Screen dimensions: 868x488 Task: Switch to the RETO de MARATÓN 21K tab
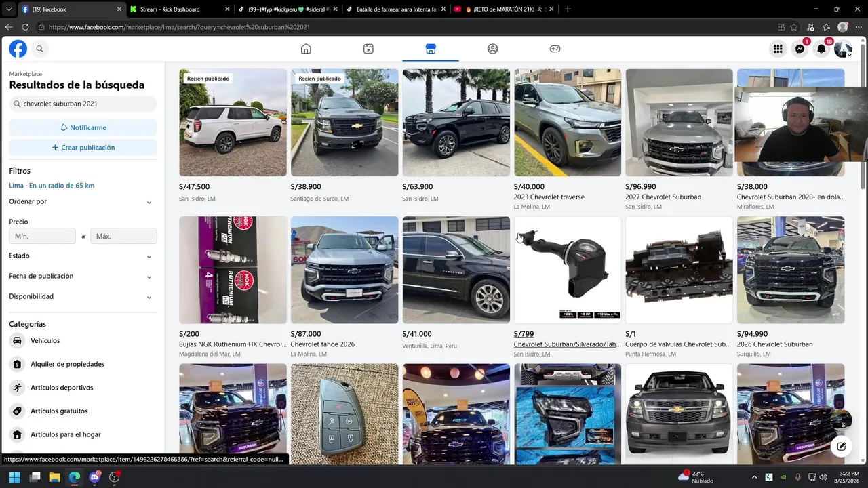coord(504,9)
